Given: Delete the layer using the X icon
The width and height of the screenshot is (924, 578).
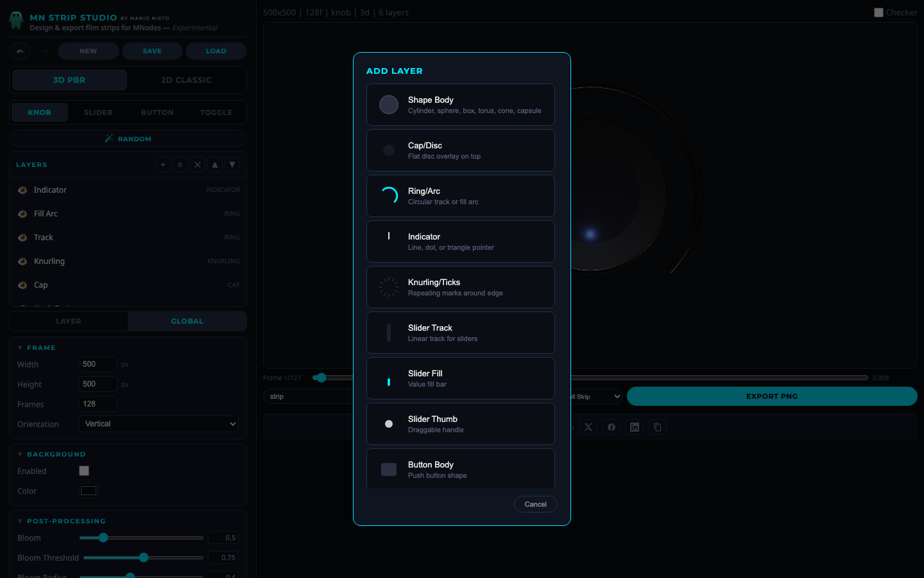Looking at the screenshot, I should click(x=198, y=165).
